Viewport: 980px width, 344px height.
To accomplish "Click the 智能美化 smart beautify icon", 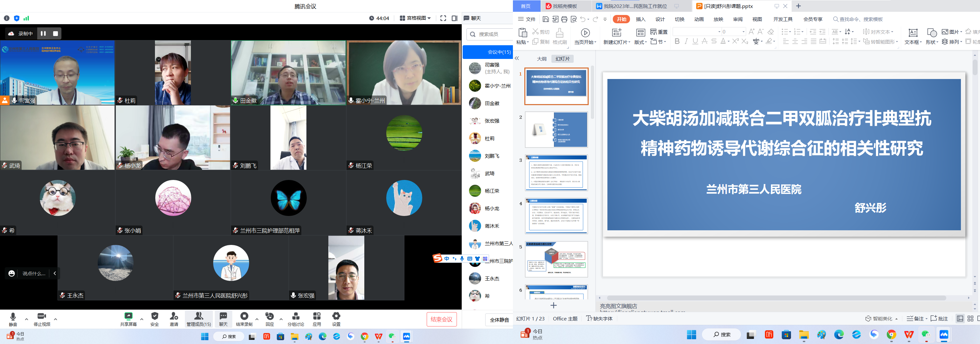I will (x=881, y=319).
